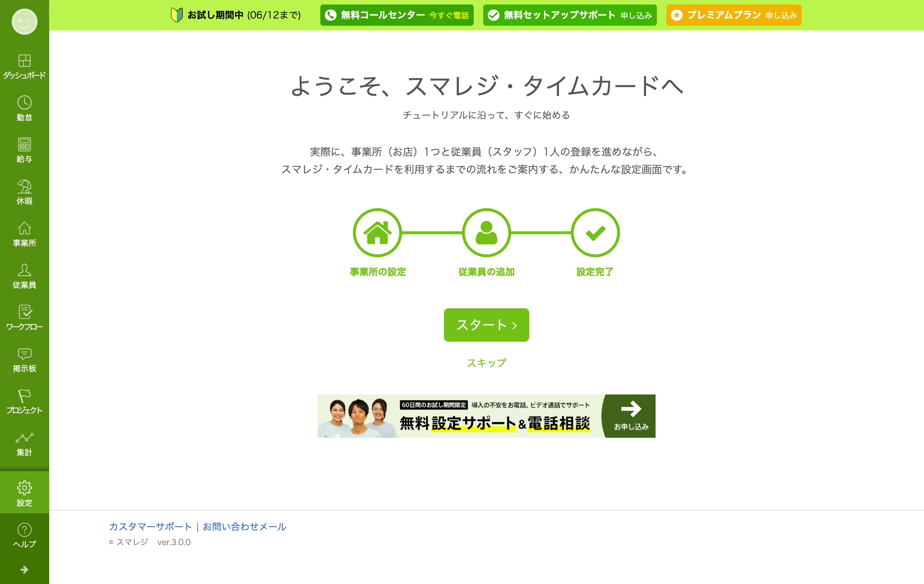Viewport: 924px width, 584px height.
Task: Apply for 無料セットアップサポート
Action: point(570,15)
